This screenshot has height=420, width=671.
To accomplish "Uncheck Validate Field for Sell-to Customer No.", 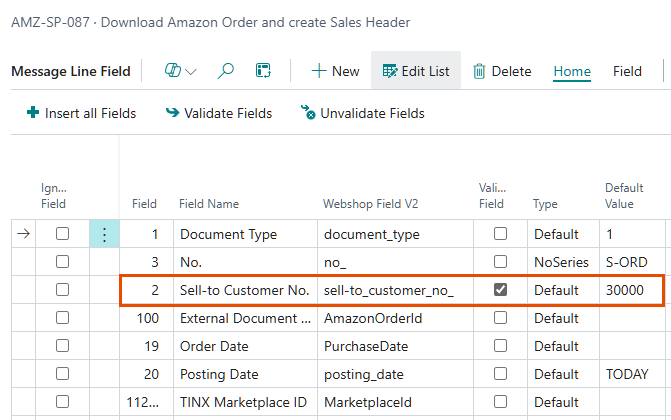I will tap(500, 290).
